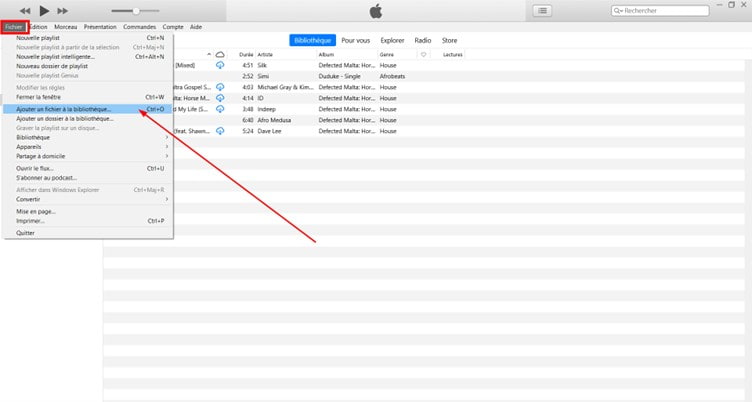752x402 pixels.
Task: Open the Commandes menu
Action: point(139,27)
